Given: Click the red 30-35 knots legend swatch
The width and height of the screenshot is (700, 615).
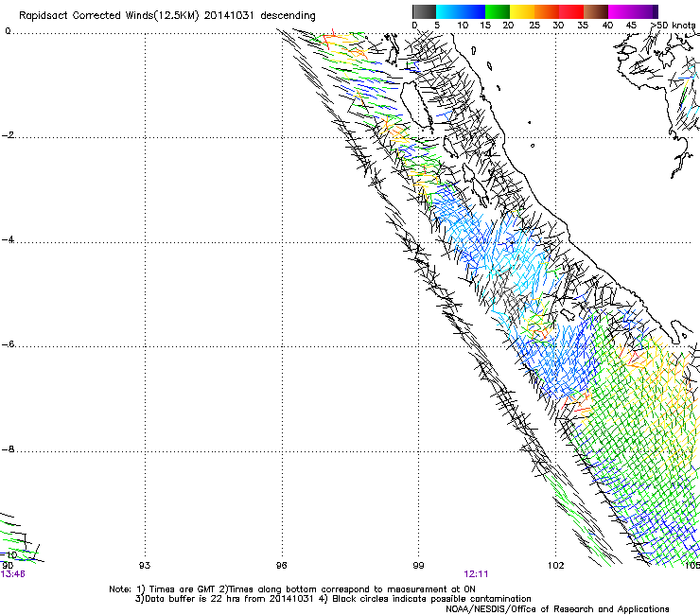Looking at the screenshot, I should pos(571,11).
